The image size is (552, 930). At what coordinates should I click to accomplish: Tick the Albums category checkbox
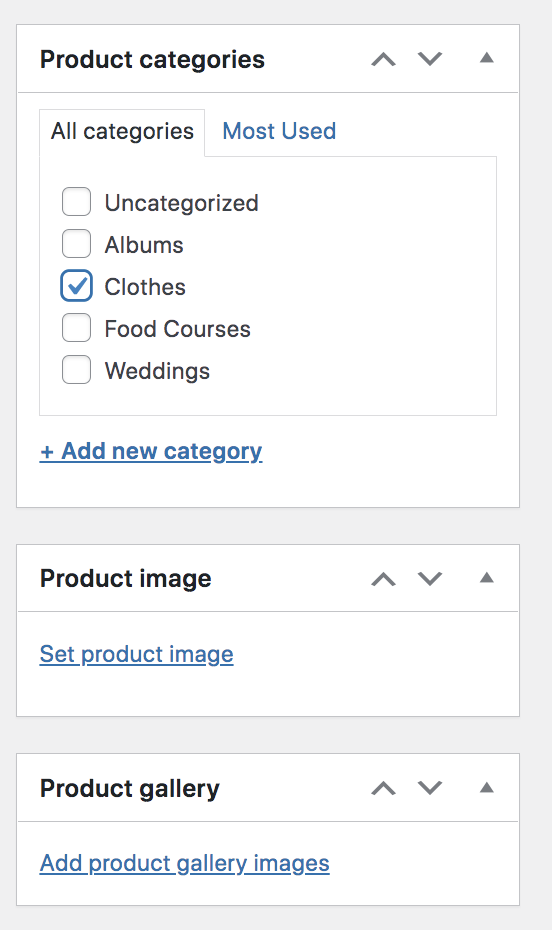(x=76, y=244)
